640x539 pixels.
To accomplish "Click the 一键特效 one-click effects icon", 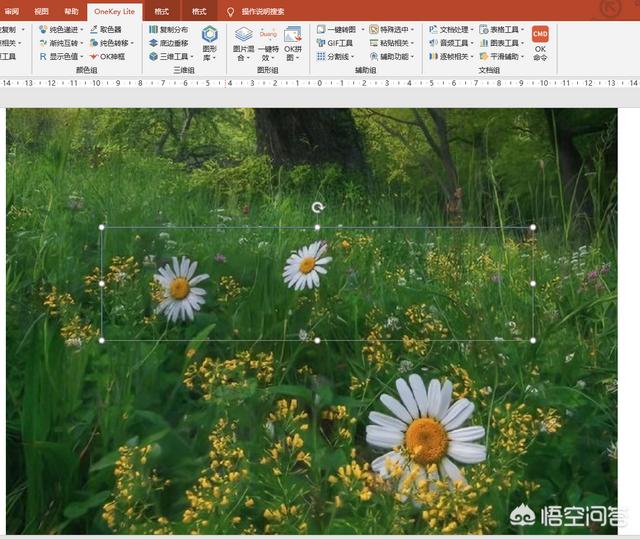I will tap(268, 42).
